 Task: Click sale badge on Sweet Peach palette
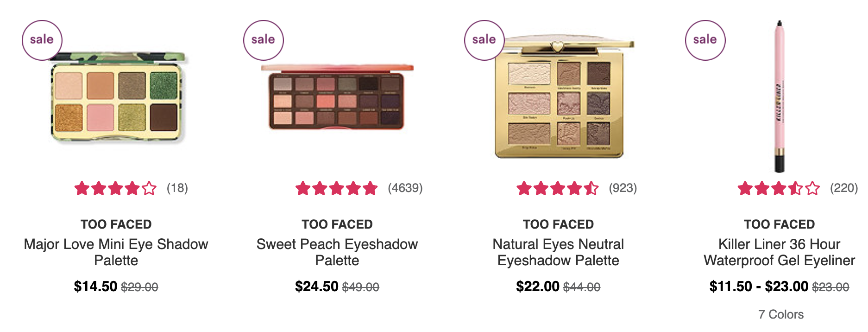click(x=263, y=40)
